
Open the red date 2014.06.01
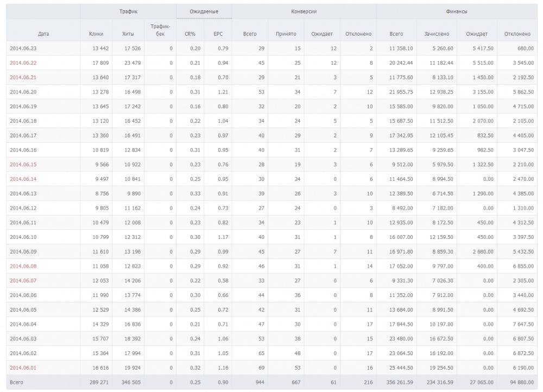23,368
